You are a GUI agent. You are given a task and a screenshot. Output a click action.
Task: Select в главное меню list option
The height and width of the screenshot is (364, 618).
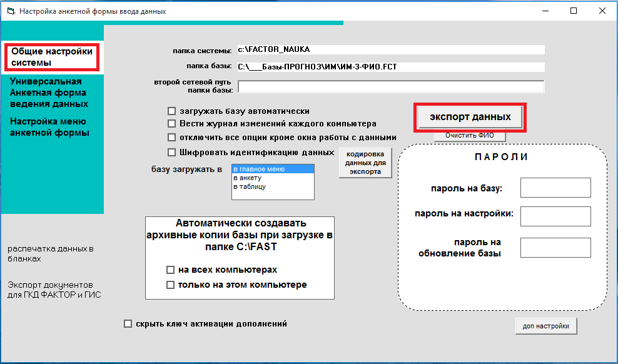point(273,169)
